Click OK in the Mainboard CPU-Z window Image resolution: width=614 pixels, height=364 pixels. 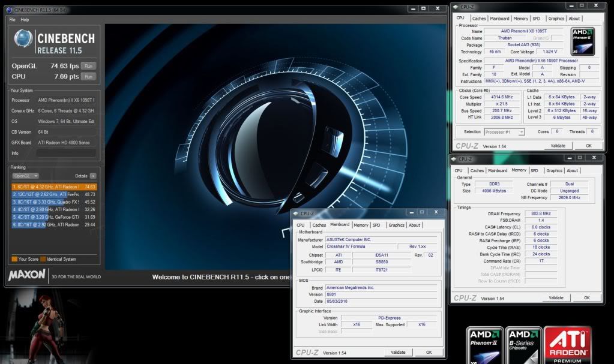pos(429,352)
